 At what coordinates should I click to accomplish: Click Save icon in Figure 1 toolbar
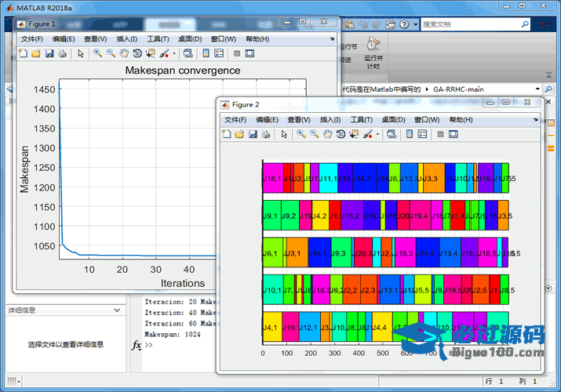(x=49, y=53)
